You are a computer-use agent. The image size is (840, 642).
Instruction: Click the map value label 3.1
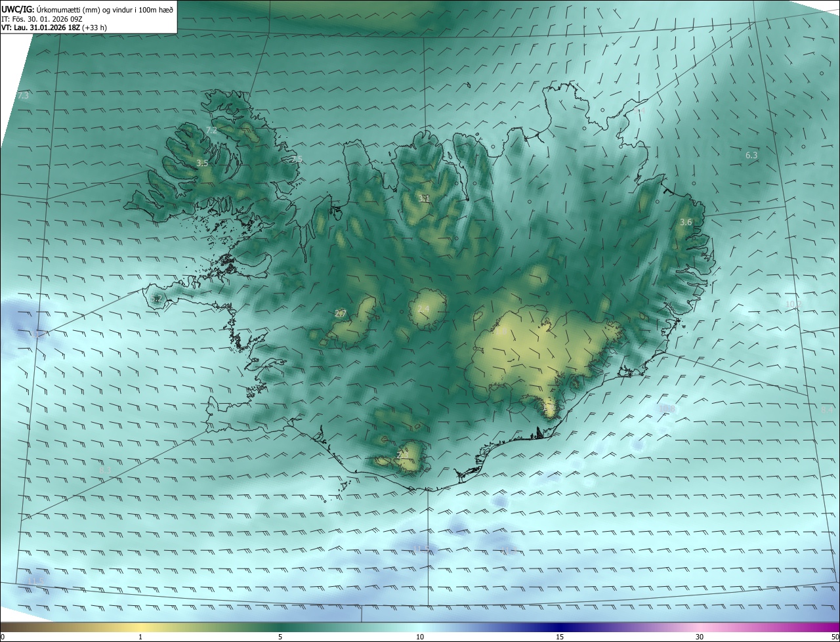[x=425, y=198]
